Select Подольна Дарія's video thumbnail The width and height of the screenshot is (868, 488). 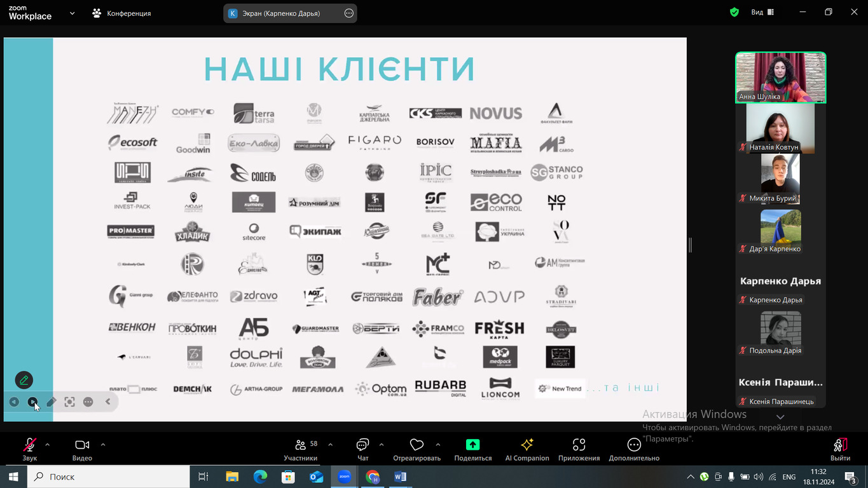(780, 331)
